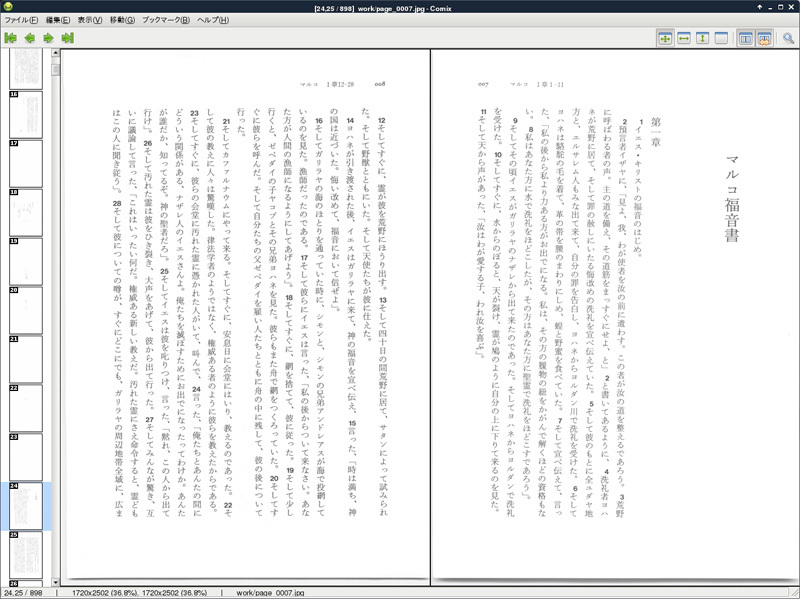The width and height of the screenshot is (800, 599).
Task: Click the header "マルコ 1章12-28" on left page
Action: 327,84
